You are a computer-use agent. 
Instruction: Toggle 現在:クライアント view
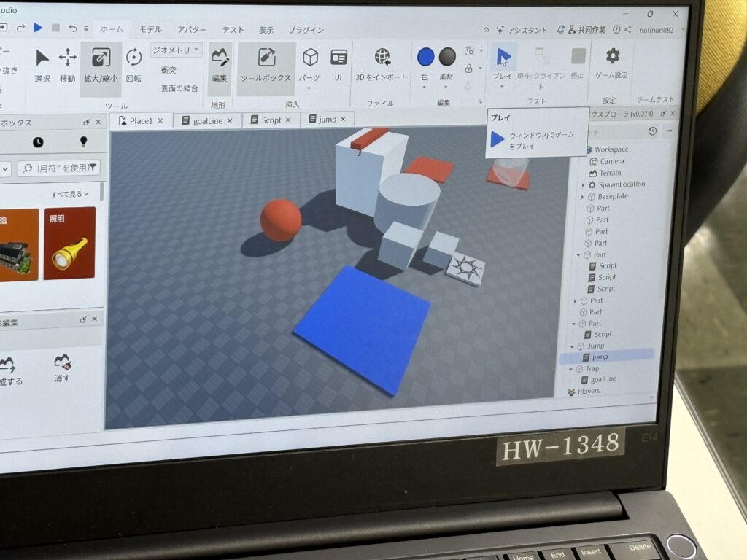541,66
